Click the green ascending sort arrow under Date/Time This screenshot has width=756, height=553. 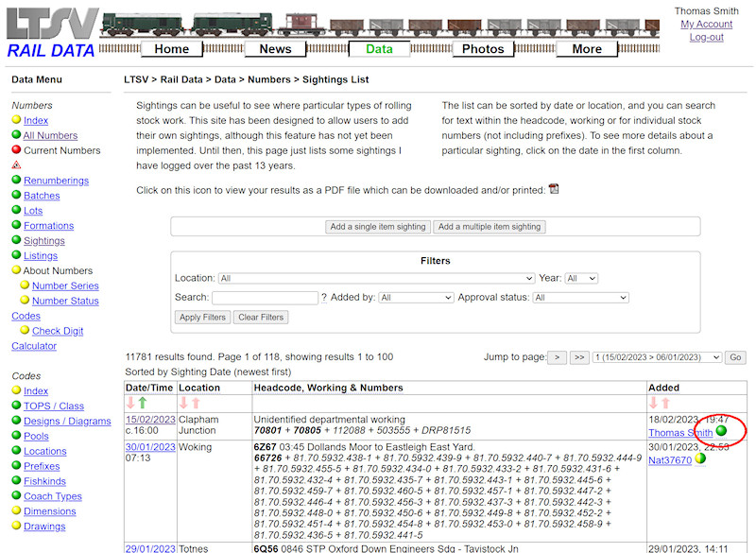[142, 404]
